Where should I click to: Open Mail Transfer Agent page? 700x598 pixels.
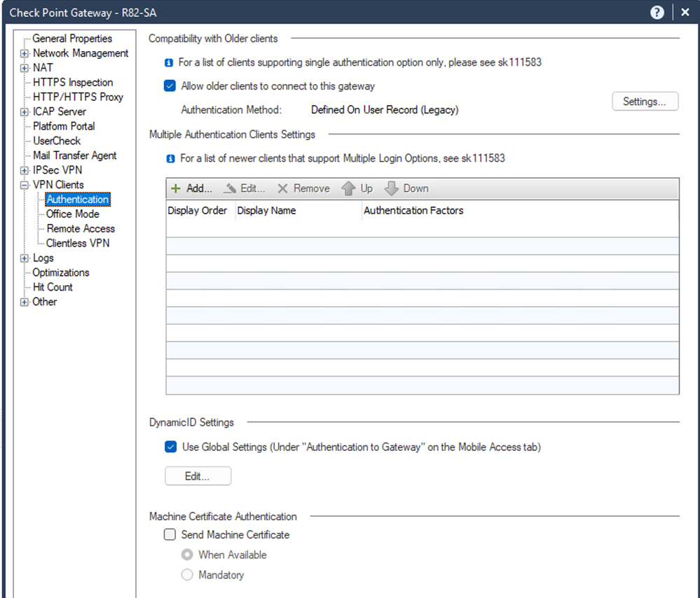(74, 155)
